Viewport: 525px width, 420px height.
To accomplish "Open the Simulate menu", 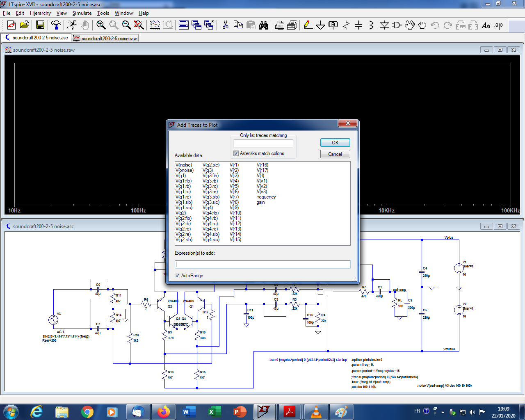I will (82, 13).
